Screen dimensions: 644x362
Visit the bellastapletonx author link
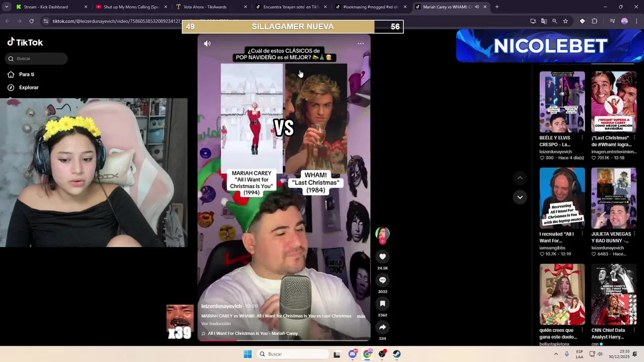554,344
